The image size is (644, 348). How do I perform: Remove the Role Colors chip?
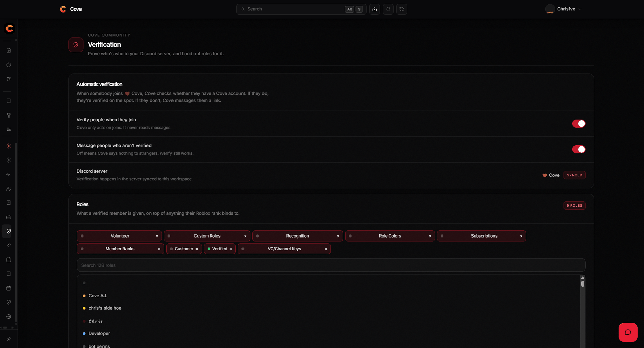click(430, 236)
